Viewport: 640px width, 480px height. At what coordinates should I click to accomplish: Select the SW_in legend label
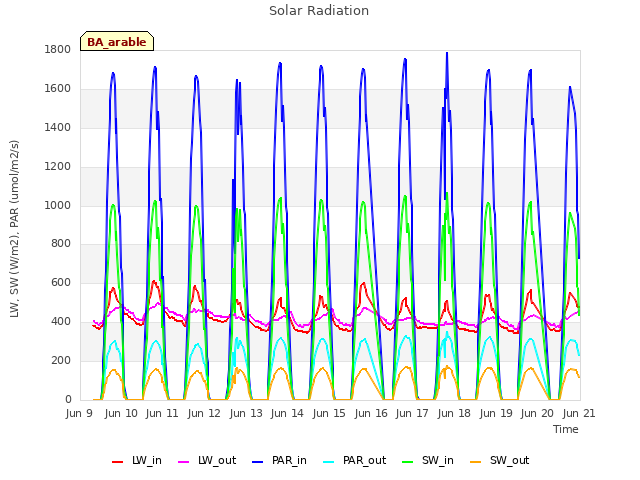[x=438, y=461]
